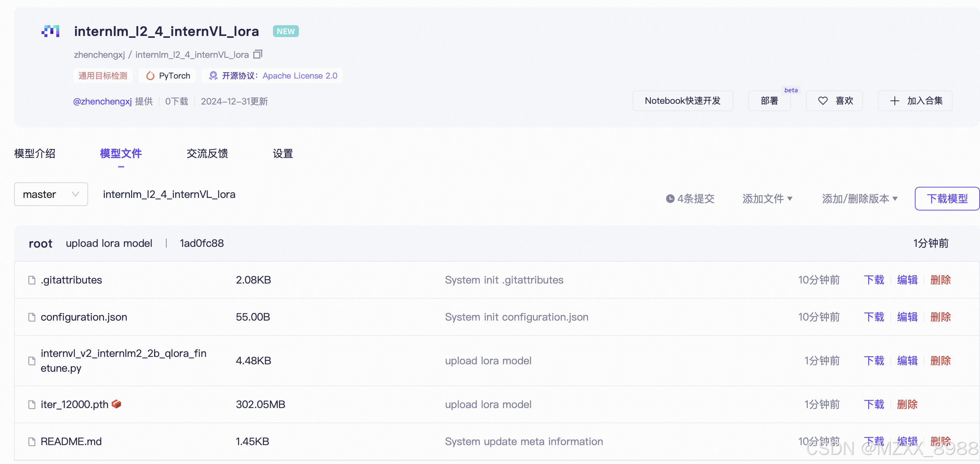This screenshot has width=980, height=464.
Task: Open the 设置 tab
Action: pyautogui.click(x=283, y=153)
